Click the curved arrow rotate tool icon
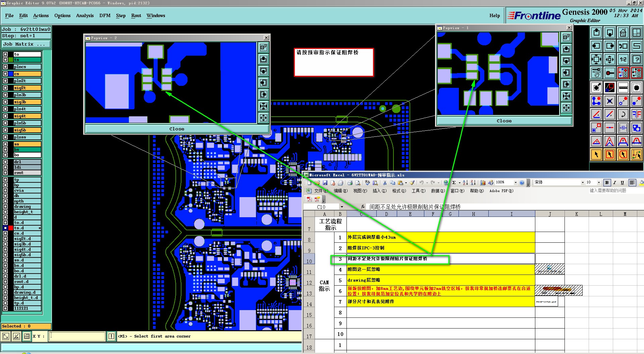 click(x=623, y=114)
